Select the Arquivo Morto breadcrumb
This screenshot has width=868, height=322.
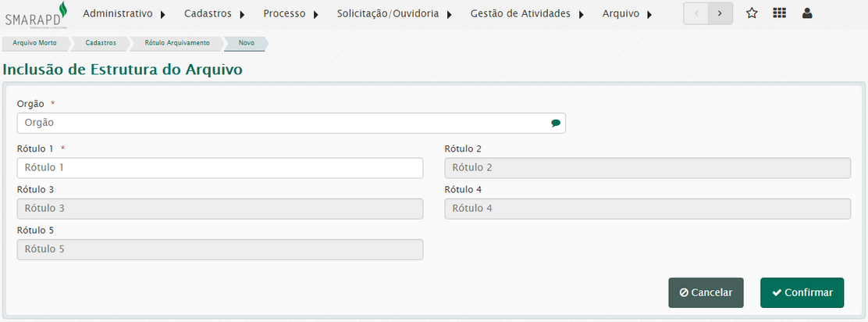point(34,43)
